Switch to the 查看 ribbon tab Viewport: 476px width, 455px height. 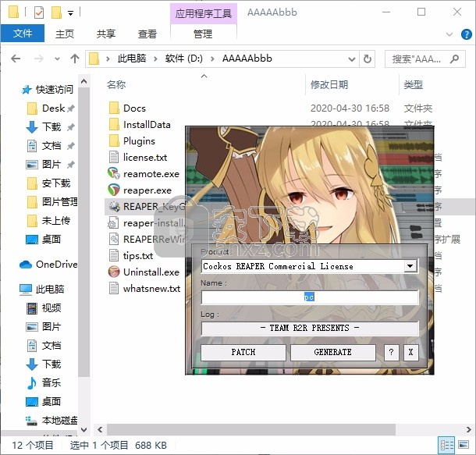[147, 34]
